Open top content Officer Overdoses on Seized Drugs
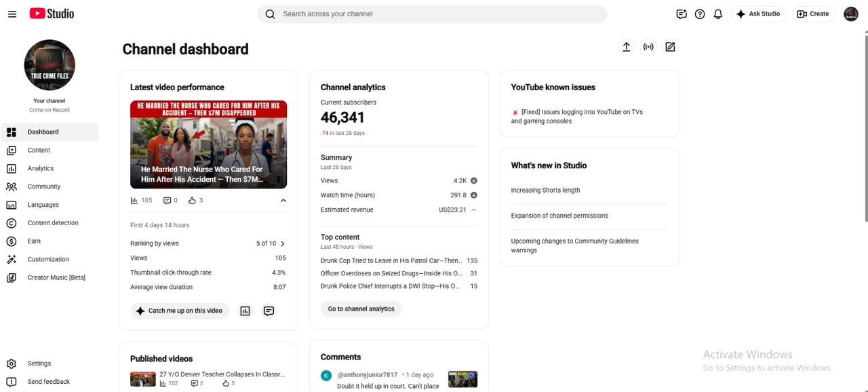 (391, 273)
